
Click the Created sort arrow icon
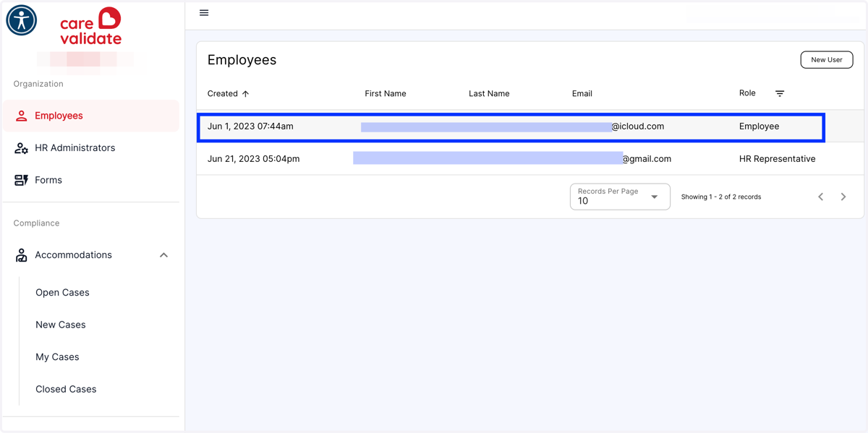click(246, 94)
